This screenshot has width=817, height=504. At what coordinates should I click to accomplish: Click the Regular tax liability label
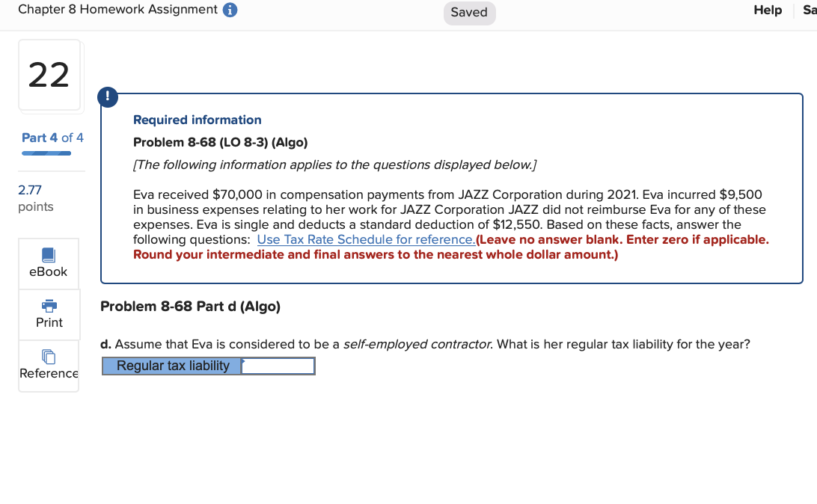pyautogui.click(x=172, y=366)
